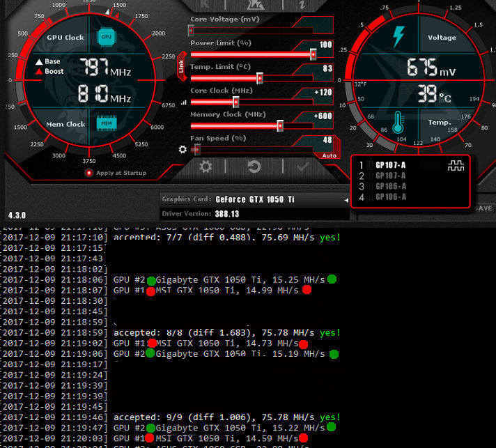
Task: Click the 797 MHz GPU clock reading
Action: (105, 67)
